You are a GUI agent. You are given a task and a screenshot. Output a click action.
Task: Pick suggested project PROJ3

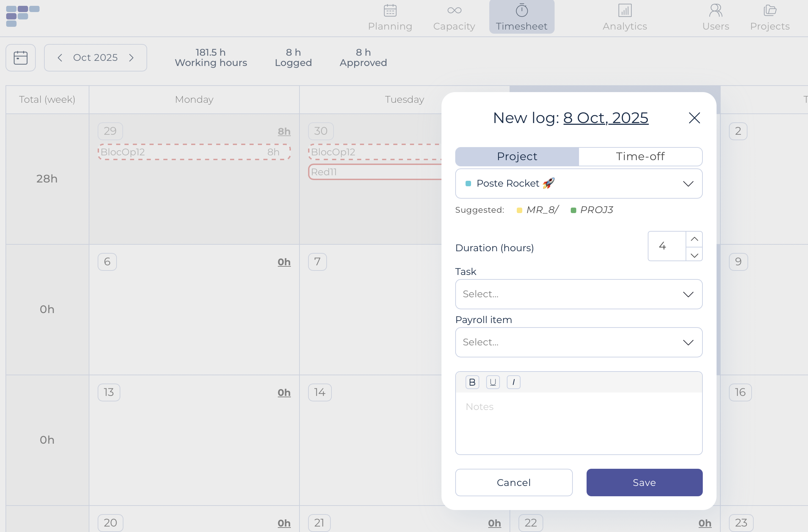(596, 210)
